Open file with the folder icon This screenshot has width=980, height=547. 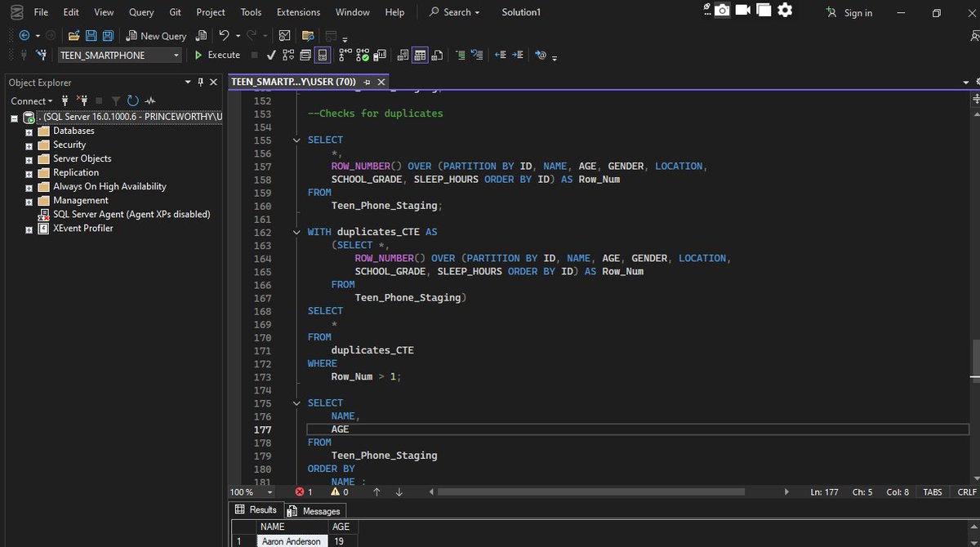coord(74,36)
